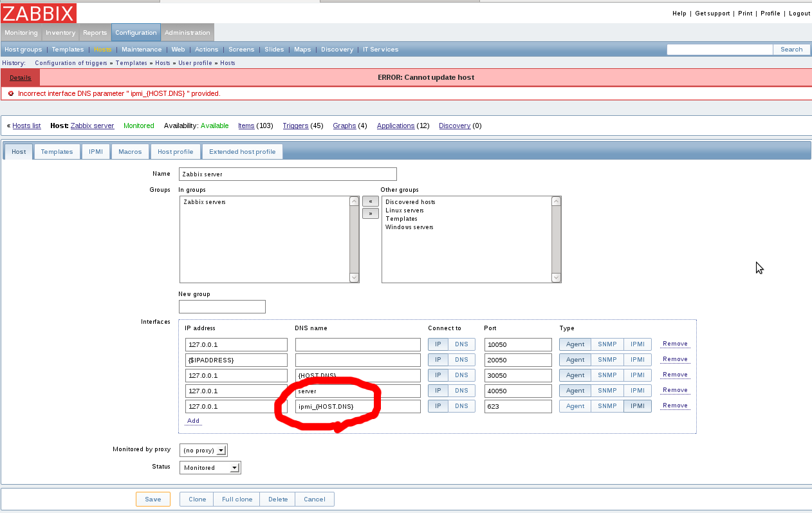Delete the host with Delete button
The image size is (812, 513).
[278, 499]
